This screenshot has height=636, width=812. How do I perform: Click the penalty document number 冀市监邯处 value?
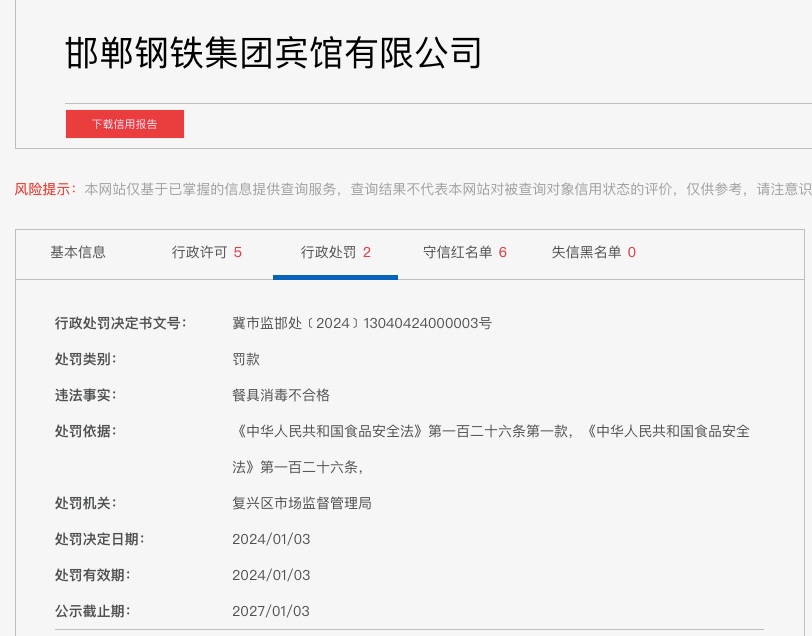click(361, 323)
